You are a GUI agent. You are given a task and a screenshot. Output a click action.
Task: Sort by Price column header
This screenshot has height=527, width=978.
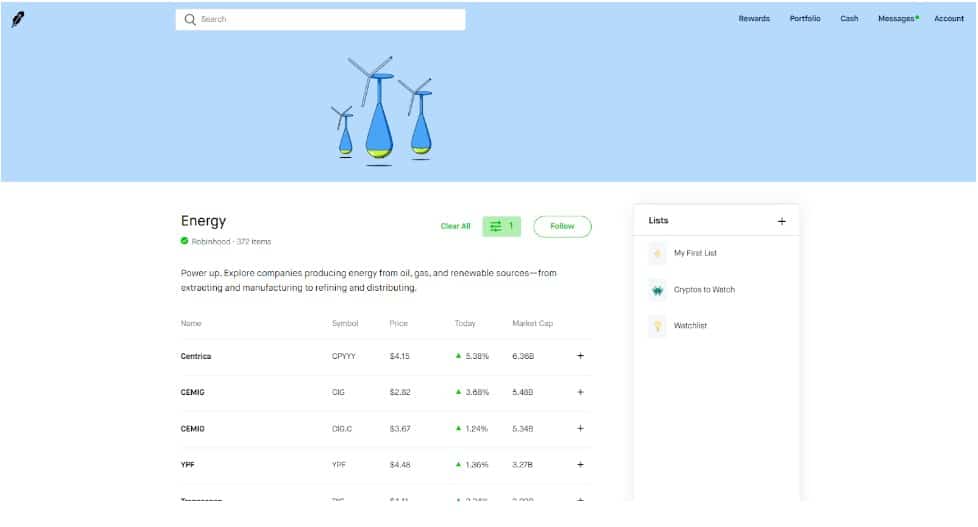[x=398, y=324]
